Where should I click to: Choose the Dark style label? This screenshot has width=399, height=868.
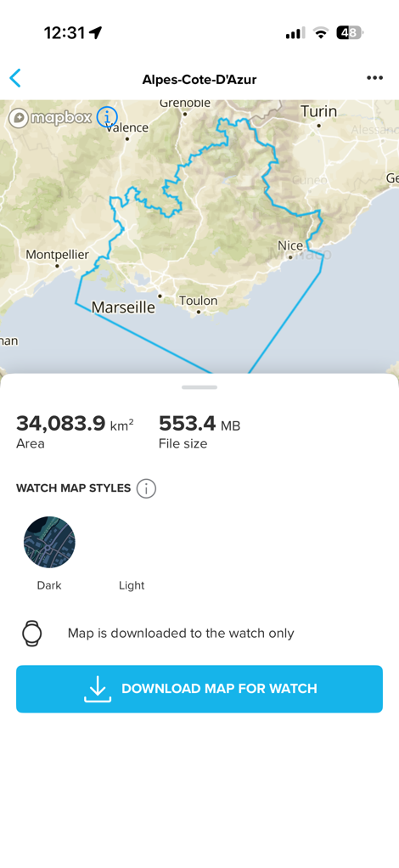coord(49,586)
